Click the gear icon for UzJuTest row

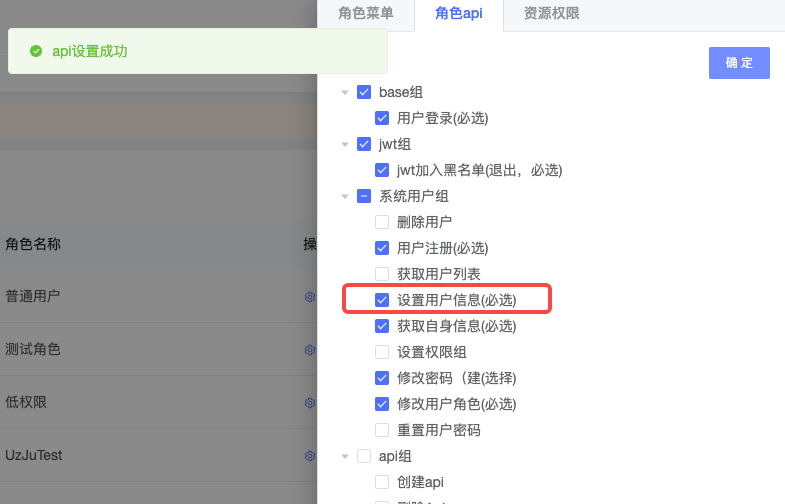coord(310,456)
